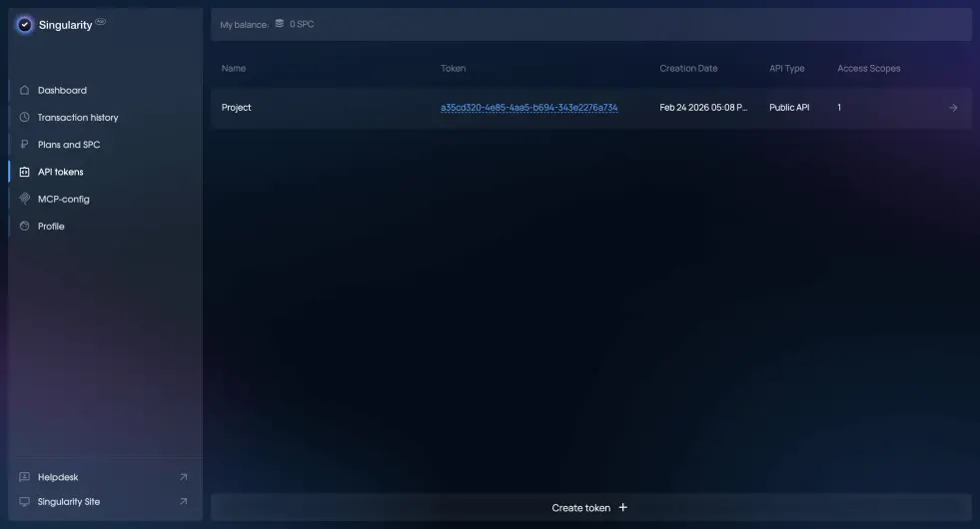This screenshot has height=529, width=980.
Task: Click the Transaction history clock icon
Action: (25, 118)
